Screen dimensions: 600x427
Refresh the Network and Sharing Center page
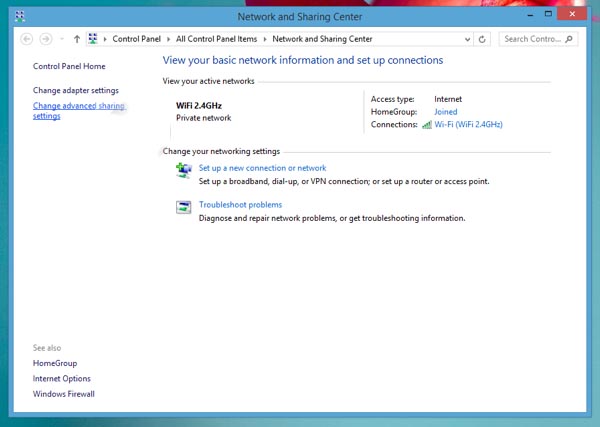(483, 39)
